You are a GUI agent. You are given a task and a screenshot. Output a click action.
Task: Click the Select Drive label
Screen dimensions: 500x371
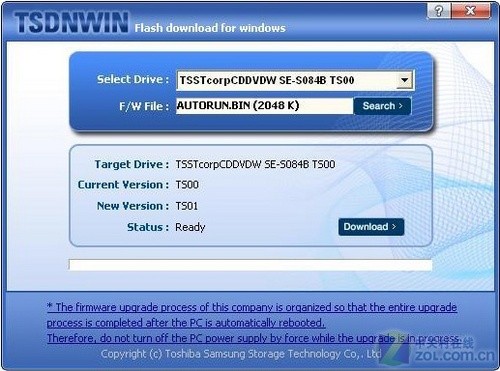point(133,79)
